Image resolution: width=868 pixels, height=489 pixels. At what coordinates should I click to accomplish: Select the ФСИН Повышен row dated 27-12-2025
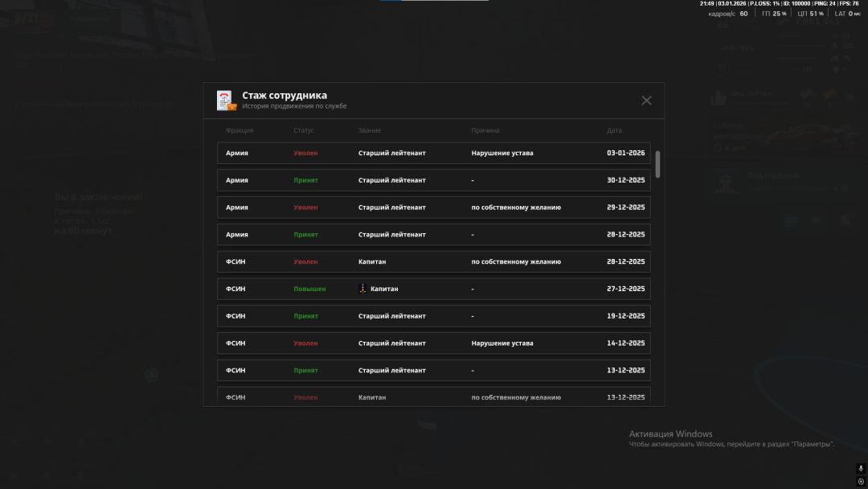(433, 289)
